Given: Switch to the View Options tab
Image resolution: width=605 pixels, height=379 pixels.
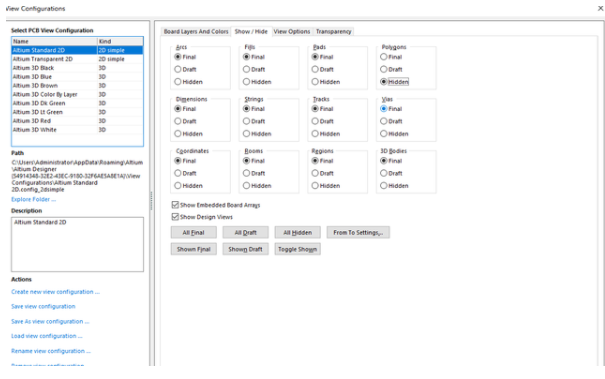Looking at the screenshot, I should coord(292,32).
